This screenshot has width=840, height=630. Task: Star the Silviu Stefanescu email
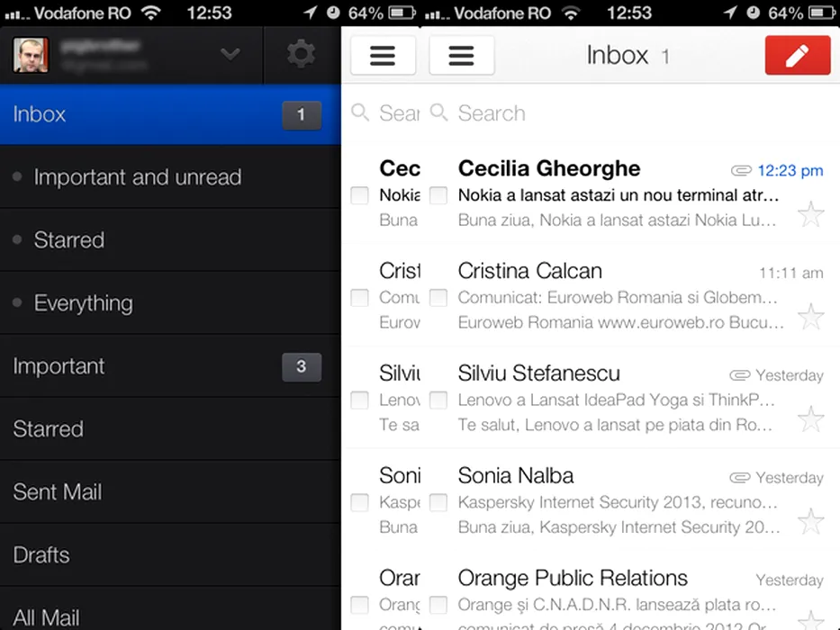pyautogui.click(x=810, y=418)
